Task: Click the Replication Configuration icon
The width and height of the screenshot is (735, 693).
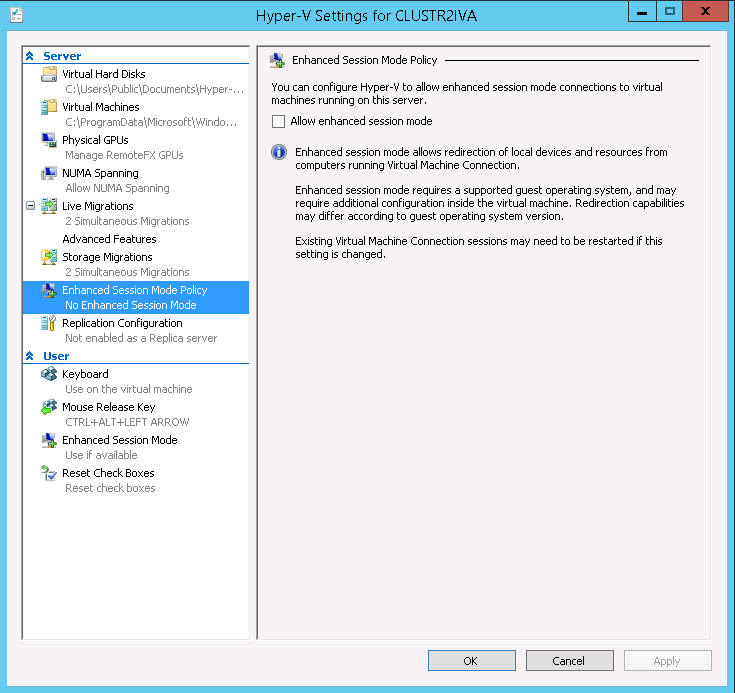Action: pyautogui.click(x=49, y=323)
